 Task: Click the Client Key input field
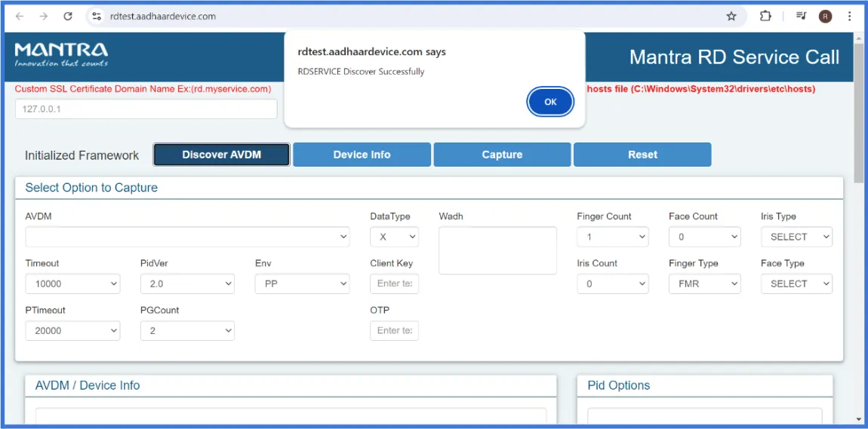(394, 283)
